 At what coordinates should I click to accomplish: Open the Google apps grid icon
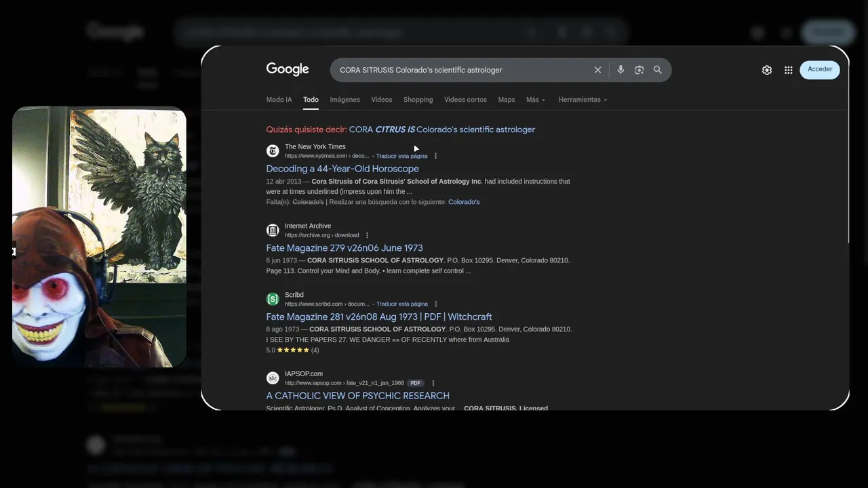(x=788, y=70)
